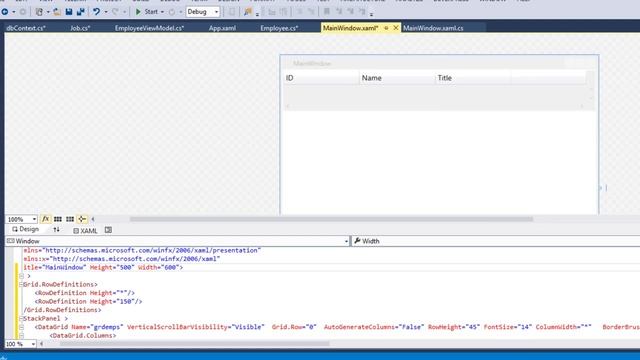Switch to the XAML pane tab

[85, 231]
